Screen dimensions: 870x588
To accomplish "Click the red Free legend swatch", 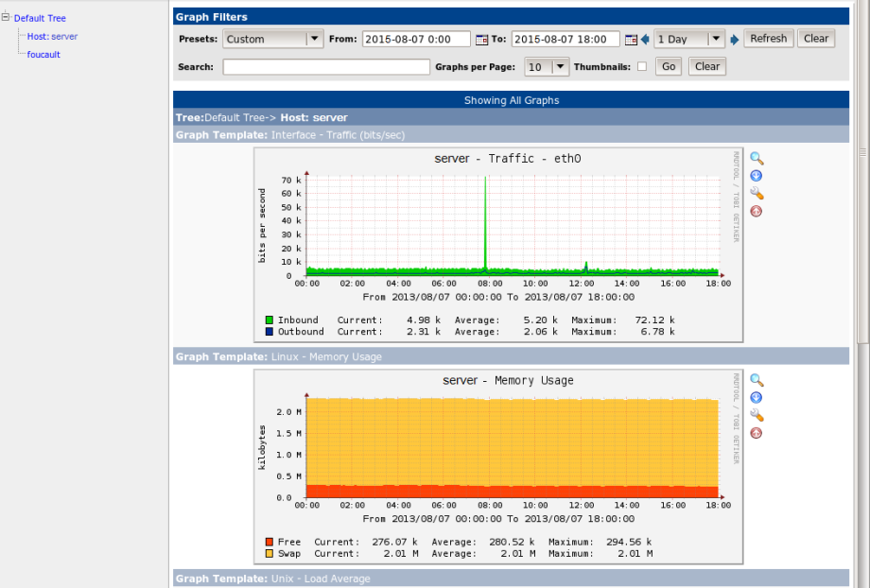I will pyautogui.click(x=270, y=542).
